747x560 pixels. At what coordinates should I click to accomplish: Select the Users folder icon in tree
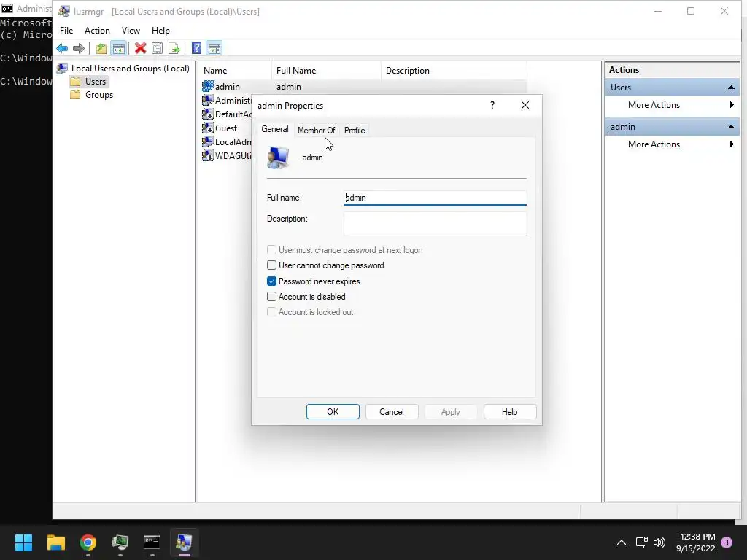(75, 82)
